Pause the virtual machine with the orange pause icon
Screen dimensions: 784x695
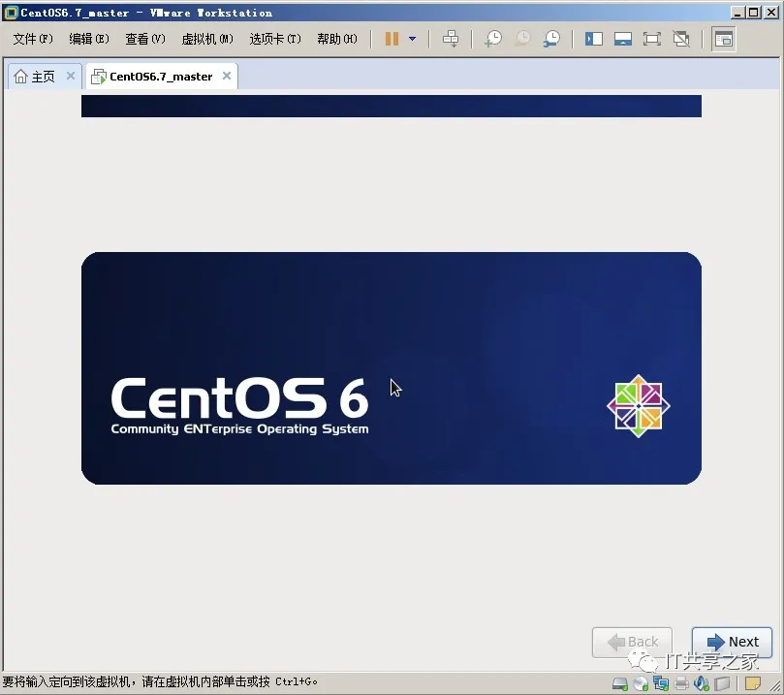click(x=392, y=39)
